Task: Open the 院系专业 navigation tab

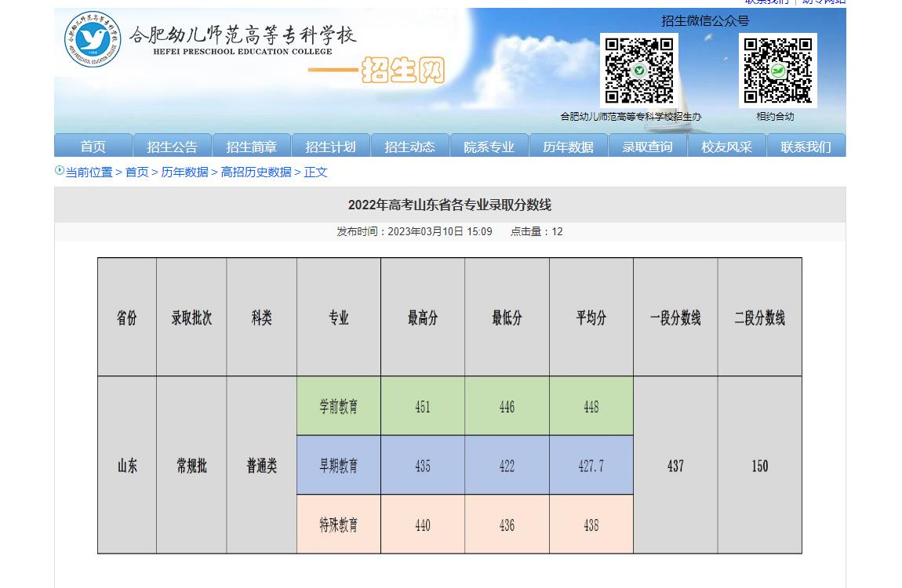Action: point(489,146)
